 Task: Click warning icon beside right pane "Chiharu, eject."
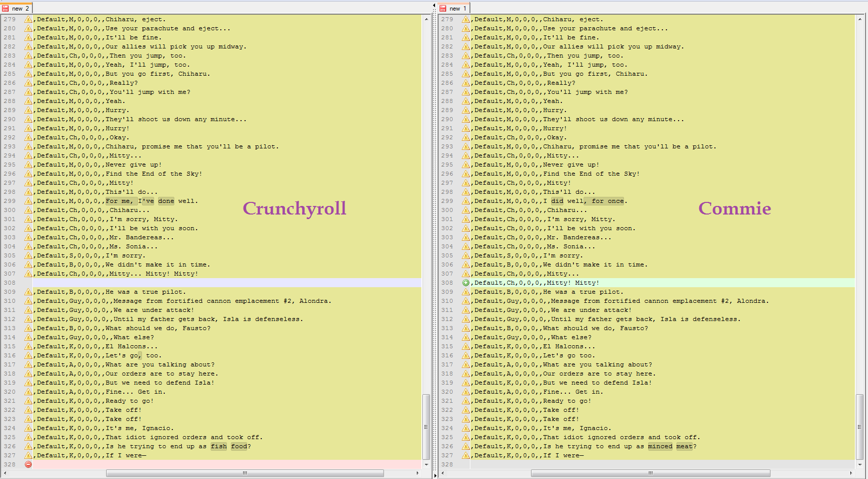click(466, 19)
